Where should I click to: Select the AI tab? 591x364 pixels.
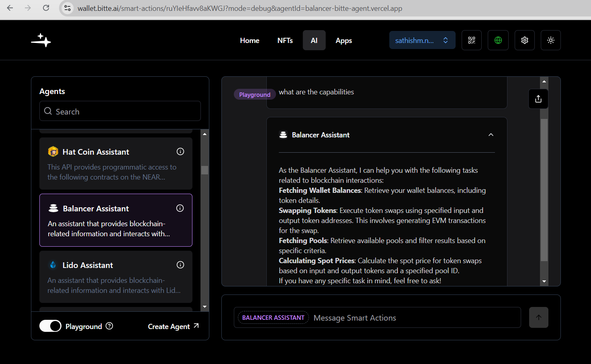[314, 40]
